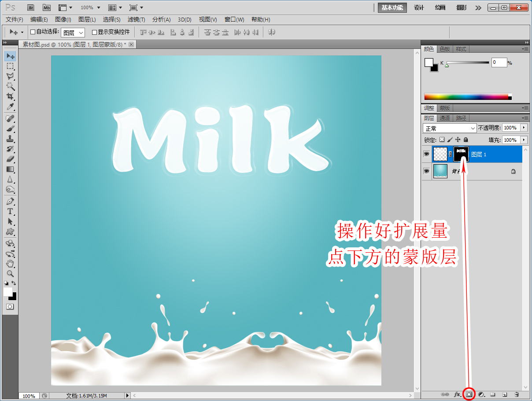This screenshot has height=401, width=532.
Task: Choose the Horizontal Type tool
Action: (10, 211)
